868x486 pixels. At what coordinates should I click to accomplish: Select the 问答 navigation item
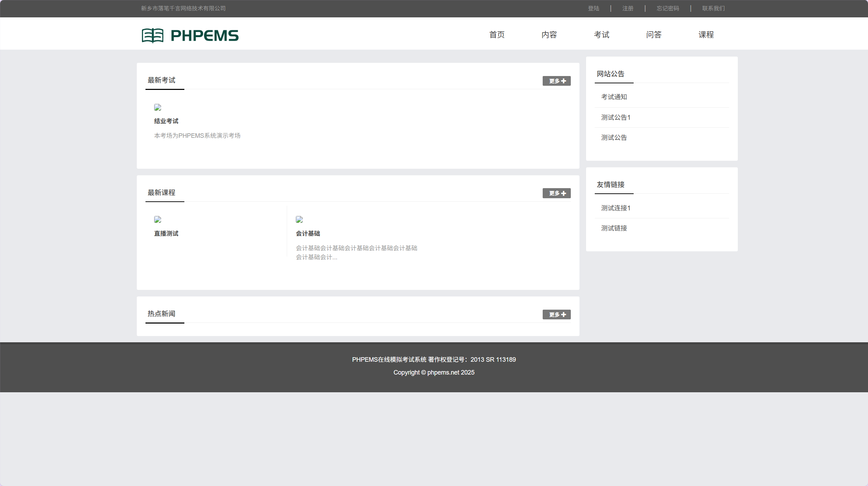click(654, 35)
